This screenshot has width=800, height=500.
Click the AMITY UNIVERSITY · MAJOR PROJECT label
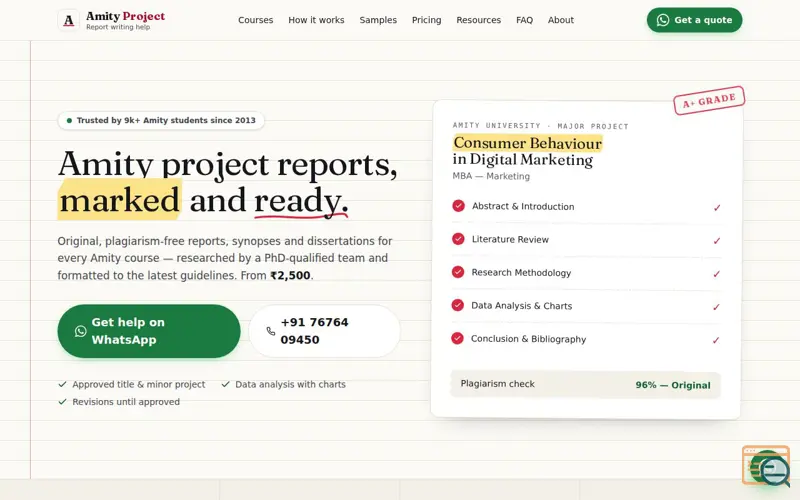coord(540,126)
